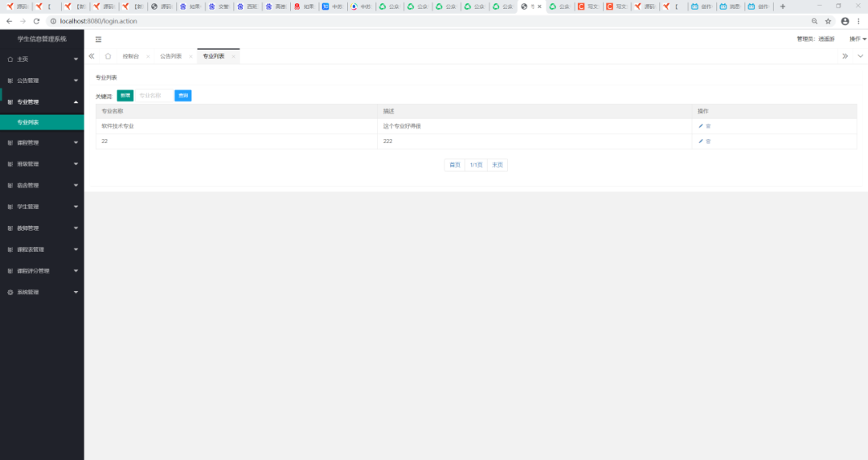Expand 班级管理 sidebar menu
Image resolution: width=868 pixels, height=460 pixels.
point(42,164)
